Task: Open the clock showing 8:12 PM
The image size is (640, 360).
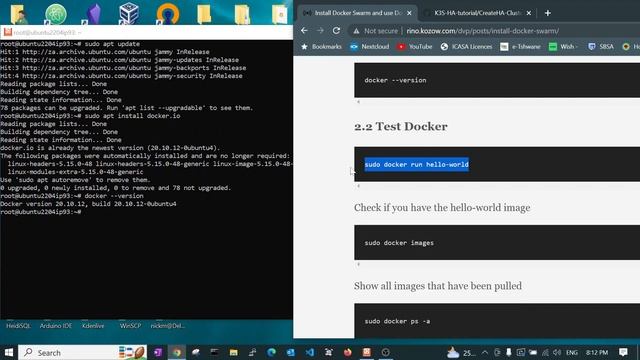Action: coord(597,352)
